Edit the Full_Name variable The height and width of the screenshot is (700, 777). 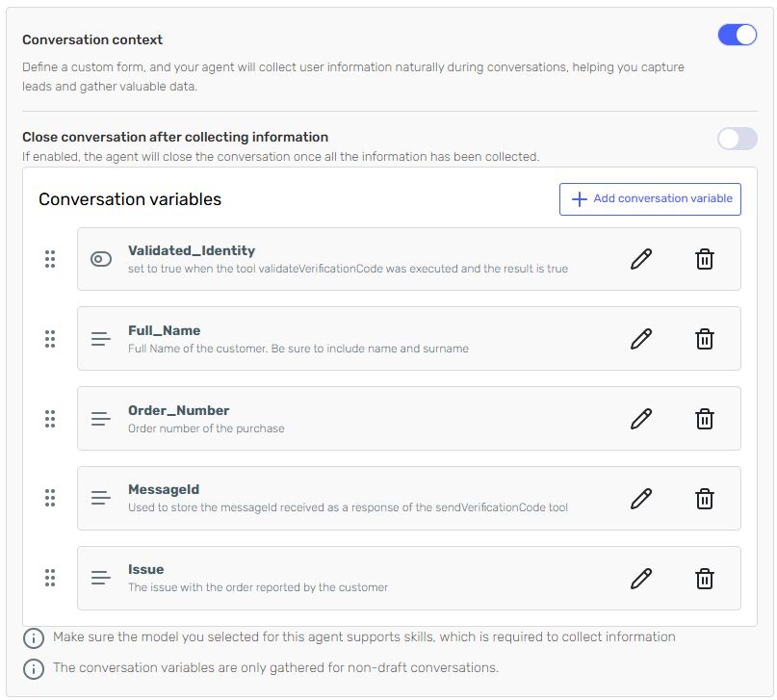(641, 339)
